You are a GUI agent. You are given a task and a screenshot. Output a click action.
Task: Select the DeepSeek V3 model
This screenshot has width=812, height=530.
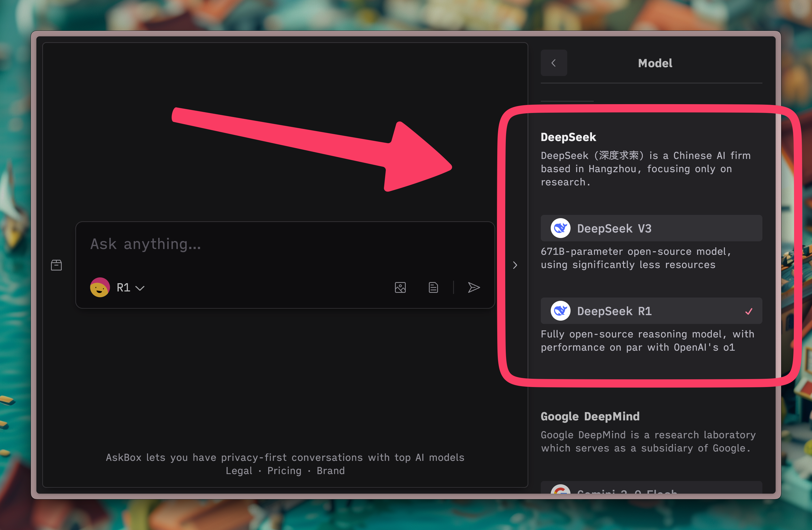pos(651,228)
